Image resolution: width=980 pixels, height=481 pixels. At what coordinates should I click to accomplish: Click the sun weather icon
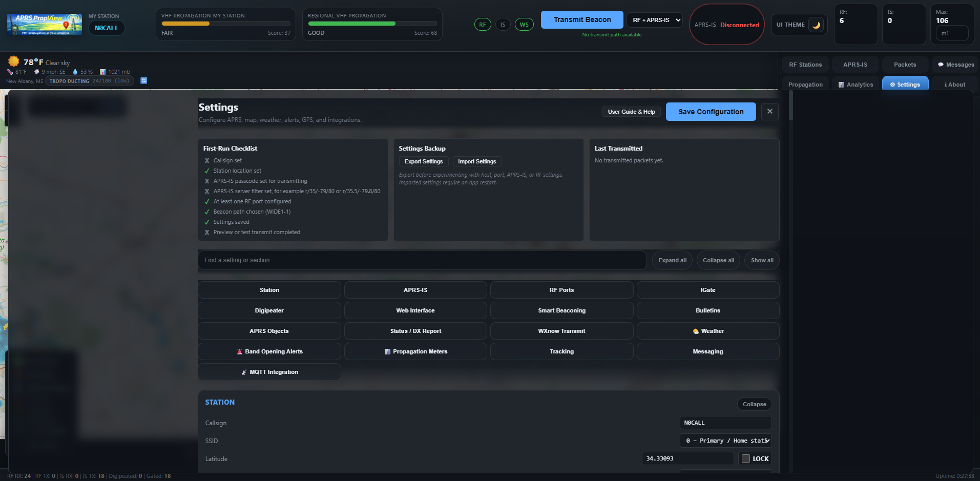click(x=14, y=61)
